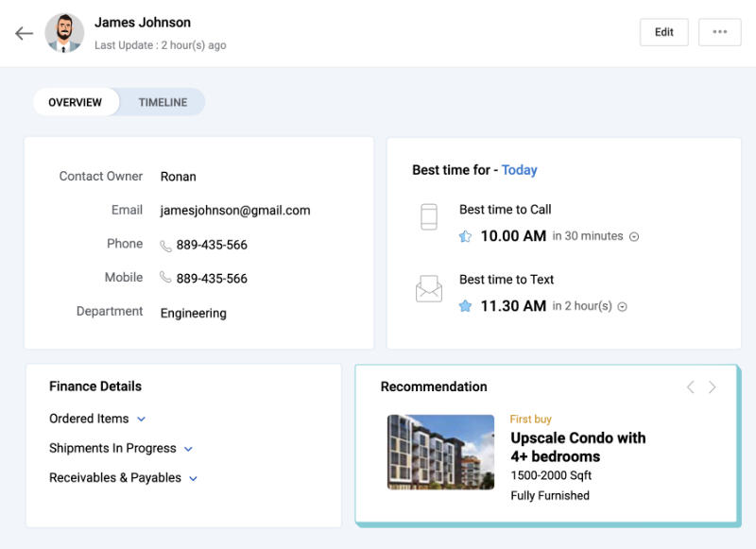Image resolution: width=756 pixels, height=549 pixels.
Task: Click the Edit button
Action: point(664,32)
